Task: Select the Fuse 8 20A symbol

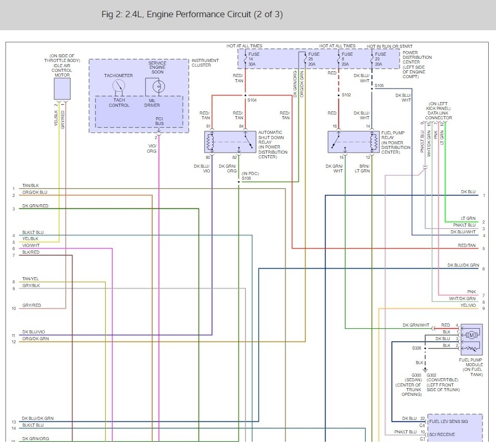Action: tap(339, 59)
